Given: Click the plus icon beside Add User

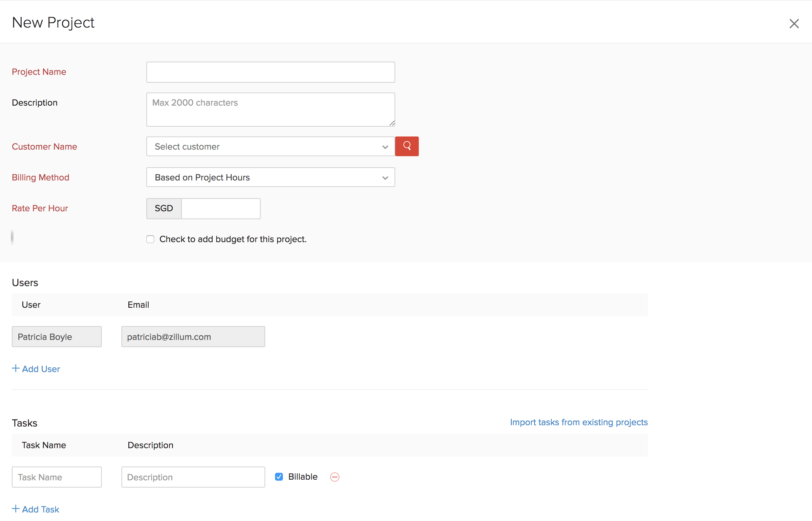Looking at the screenshot, I should click(15, 368).
